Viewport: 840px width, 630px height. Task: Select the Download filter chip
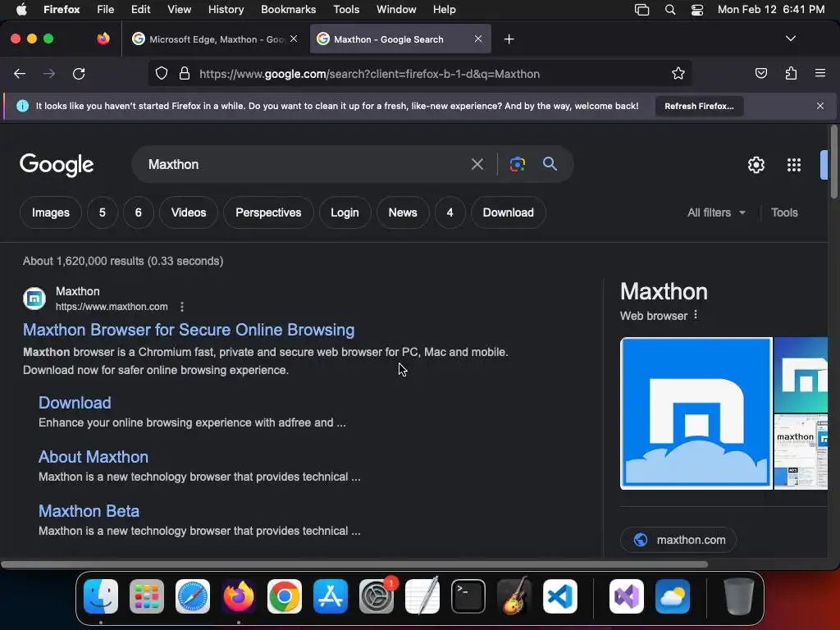(509, 212)
